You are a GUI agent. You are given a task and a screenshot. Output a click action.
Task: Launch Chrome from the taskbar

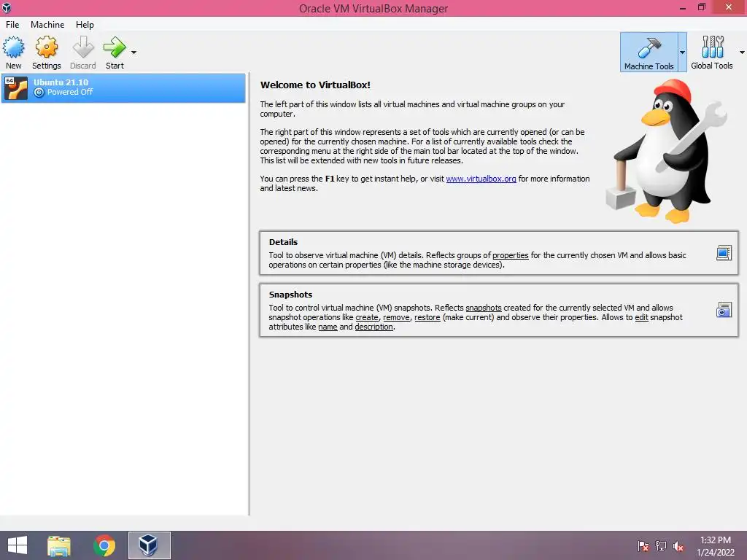(104, 545)
